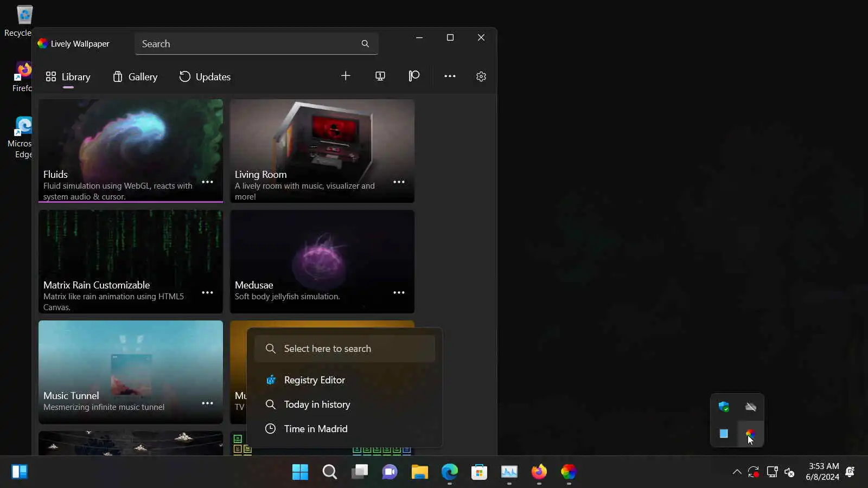This screenshot has height=488, width=868.
Task: Click the search magnifier in Lively search box
Action: click(365, 44)
